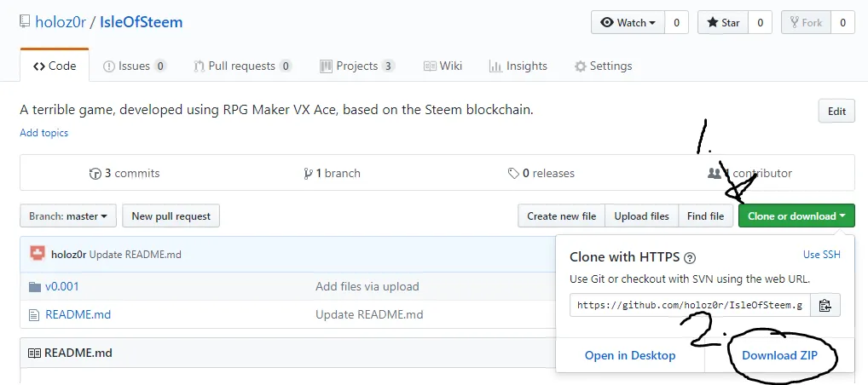Image resolution: width=868 pixels, height=385 pixels.
Task: Open the Add files via upload commit
Action: point(367,286)
